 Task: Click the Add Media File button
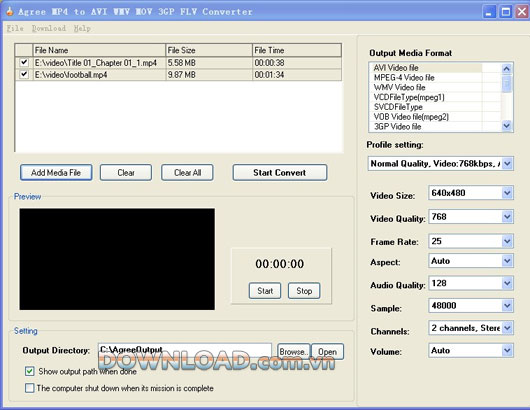pos(56,173)
